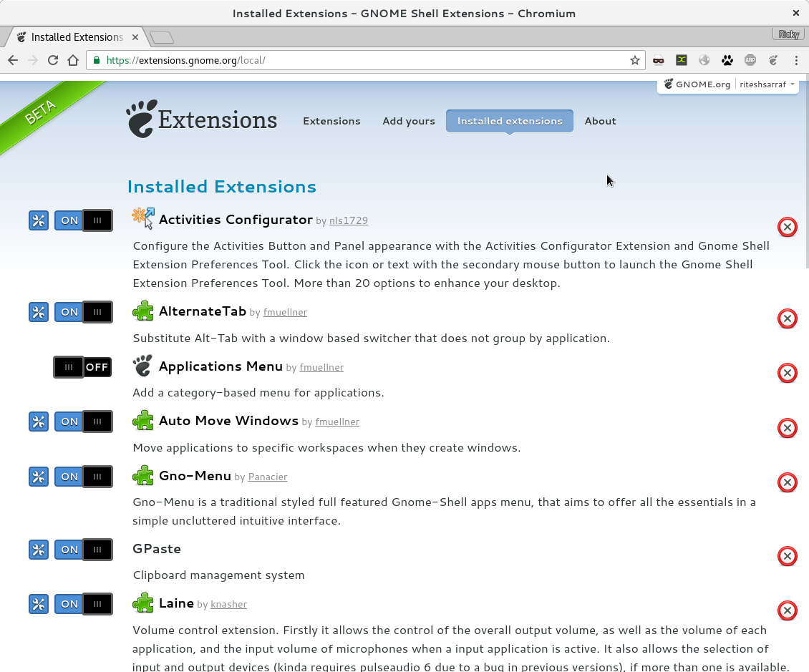
Task: Uninstall AlternateTab with the red X
Action: (788, 318)
